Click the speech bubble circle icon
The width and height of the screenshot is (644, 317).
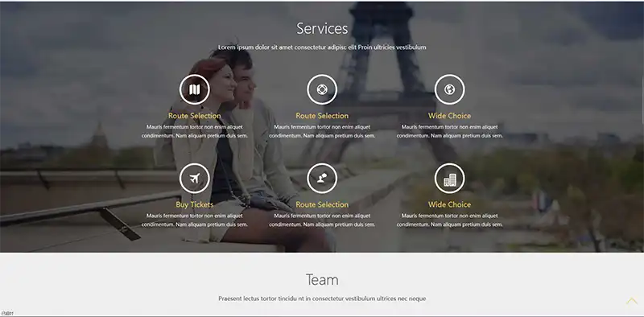(322, 178)
